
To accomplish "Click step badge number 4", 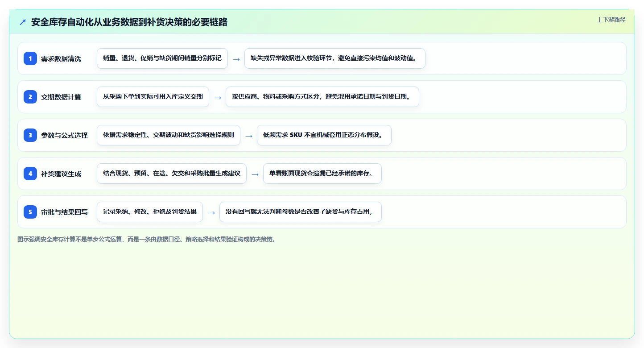I will 30,173.
